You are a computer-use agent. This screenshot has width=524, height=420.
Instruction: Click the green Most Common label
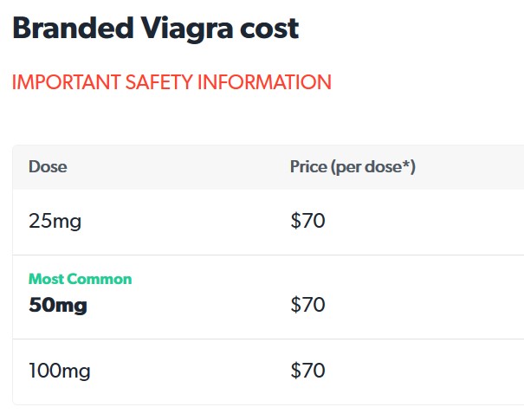coord(81,279)
